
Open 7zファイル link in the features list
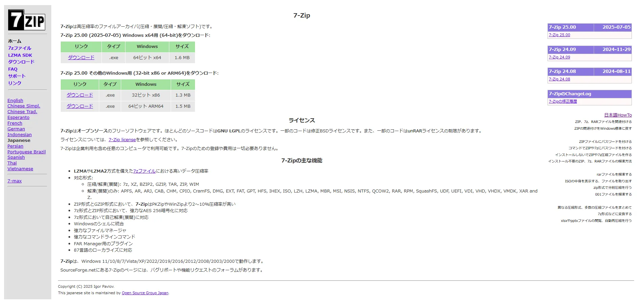tap(144, 171)
